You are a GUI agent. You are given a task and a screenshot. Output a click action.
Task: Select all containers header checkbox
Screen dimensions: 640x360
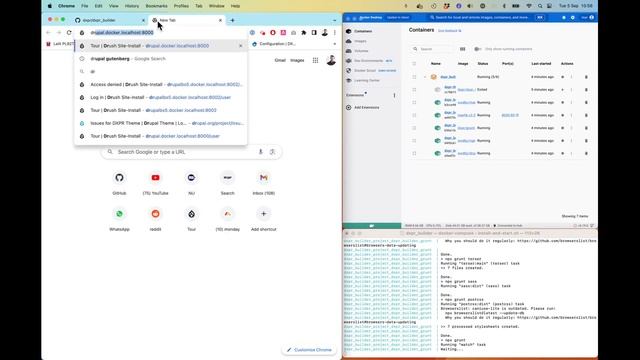414,64
